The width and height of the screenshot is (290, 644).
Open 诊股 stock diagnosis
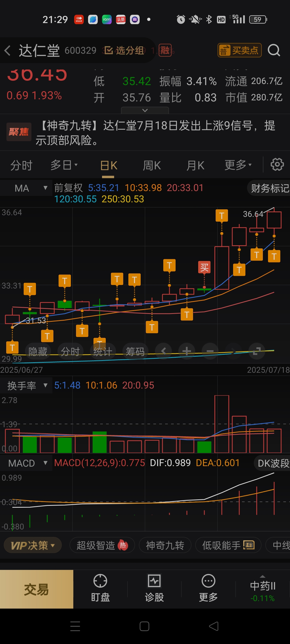click(154, 588)
